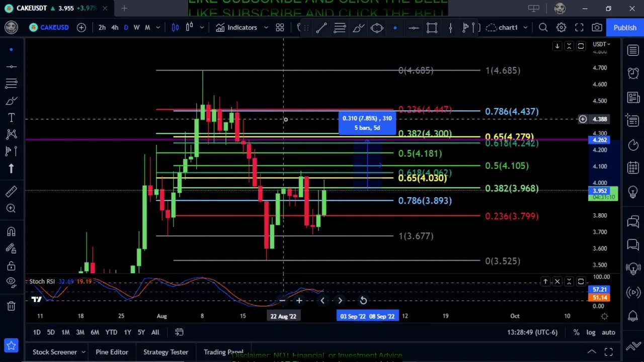The width and height of the screenshot is (644, 362).
Task: Take a chart snapshot with camera icon
Action: 597,28
